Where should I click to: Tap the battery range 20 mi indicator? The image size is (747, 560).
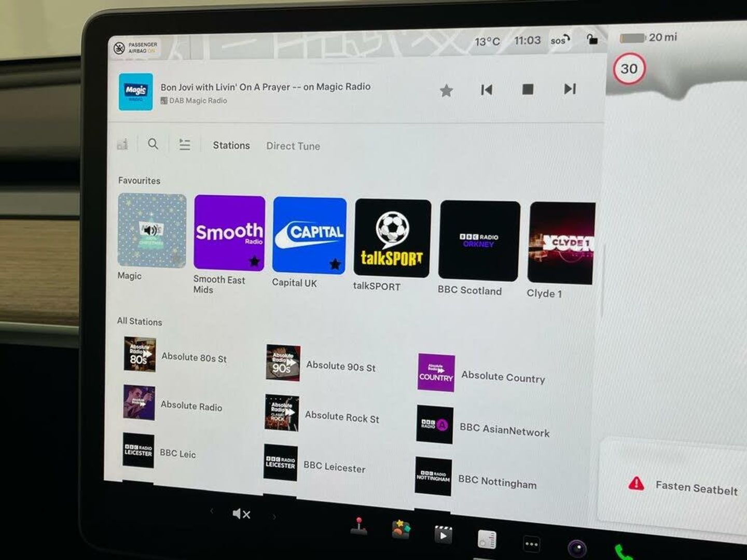[648, 37]
